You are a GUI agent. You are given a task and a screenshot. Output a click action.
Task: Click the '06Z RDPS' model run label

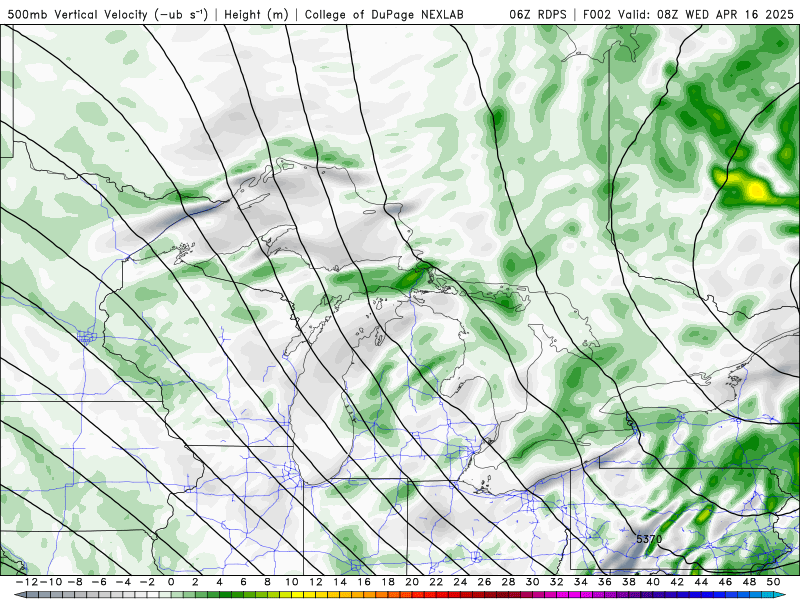(538, 15)
